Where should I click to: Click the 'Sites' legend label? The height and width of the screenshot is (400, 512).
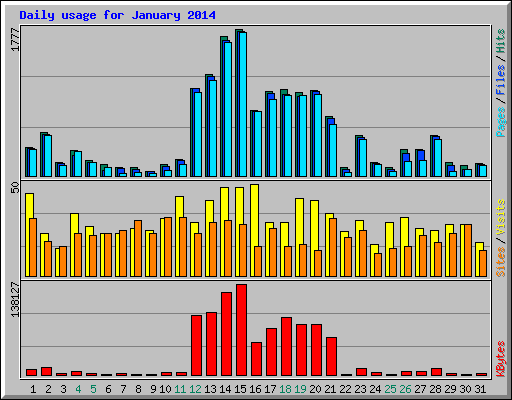point(500,262)
